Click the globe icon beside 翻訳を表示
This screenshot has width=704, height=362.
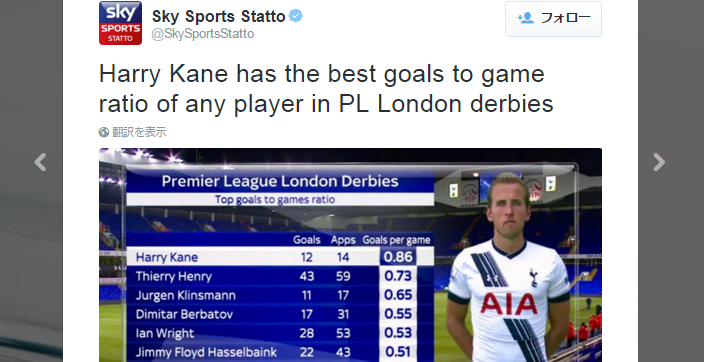pos(104,132)
